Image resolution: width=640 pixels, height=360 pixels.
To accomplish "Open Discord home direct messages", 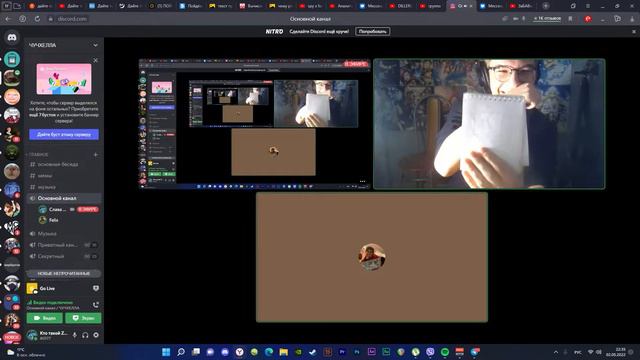I will tap(12, 38).
